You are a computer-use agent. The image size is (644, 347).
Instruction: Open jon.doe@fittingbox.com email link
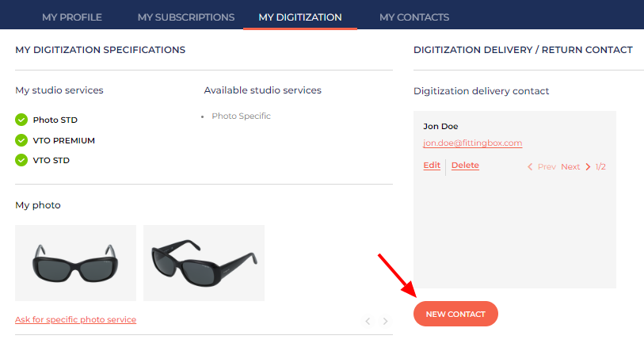click(x=472, y=143)
